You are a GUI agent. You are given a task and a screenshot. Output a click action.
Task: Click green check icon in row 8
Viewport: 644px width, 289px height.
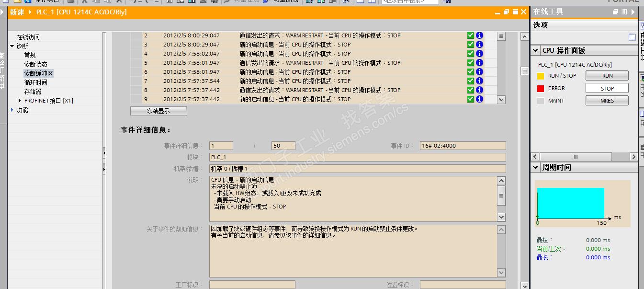[471, 90]
